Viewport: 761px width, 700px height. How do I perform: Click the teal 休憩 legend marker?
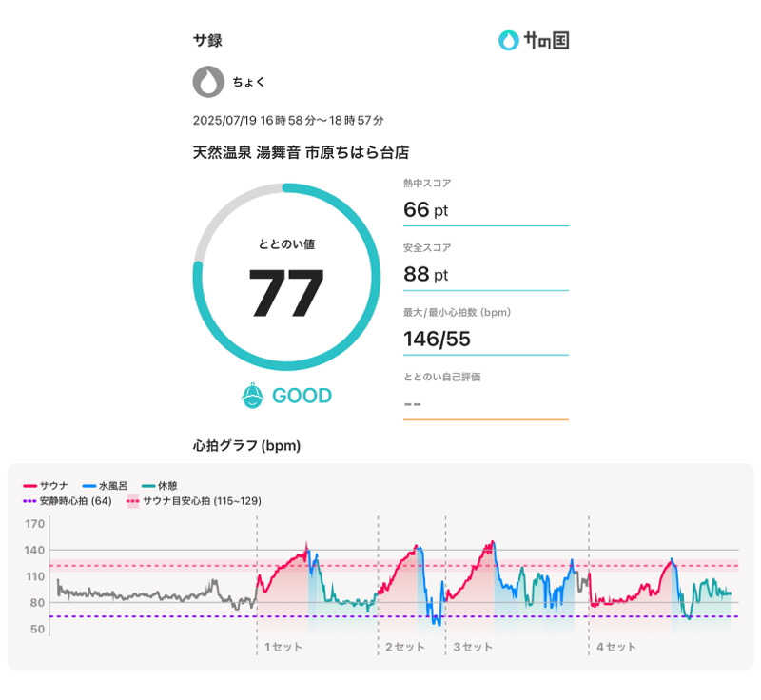[150, 485]
